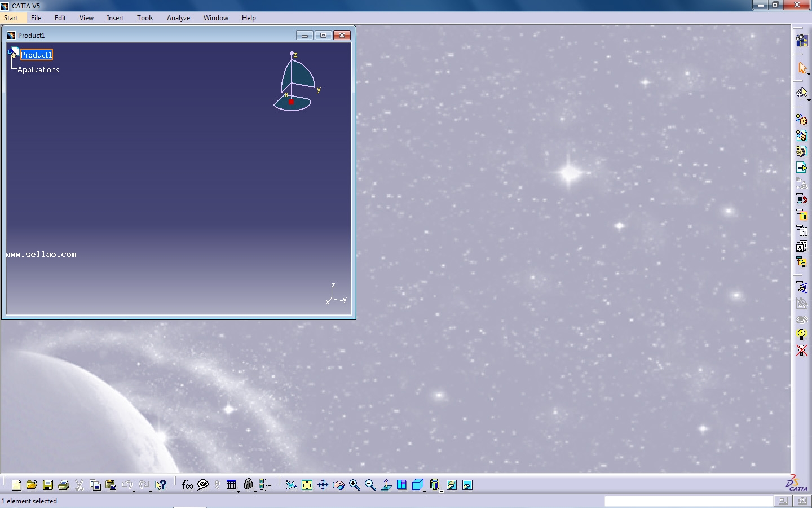Click the power input command field
The image size is (812, 508).
(688, 501)
